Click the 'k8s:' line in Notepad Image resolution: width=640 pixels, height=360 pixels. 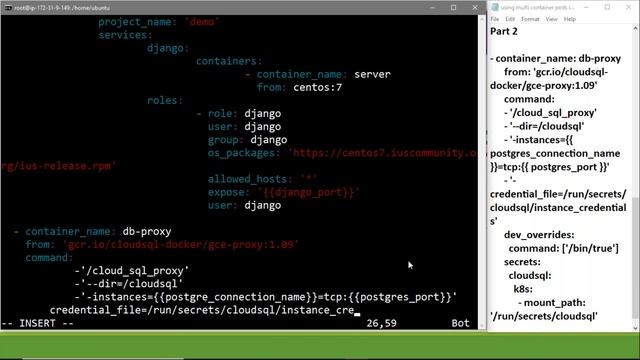coord(523,289)
